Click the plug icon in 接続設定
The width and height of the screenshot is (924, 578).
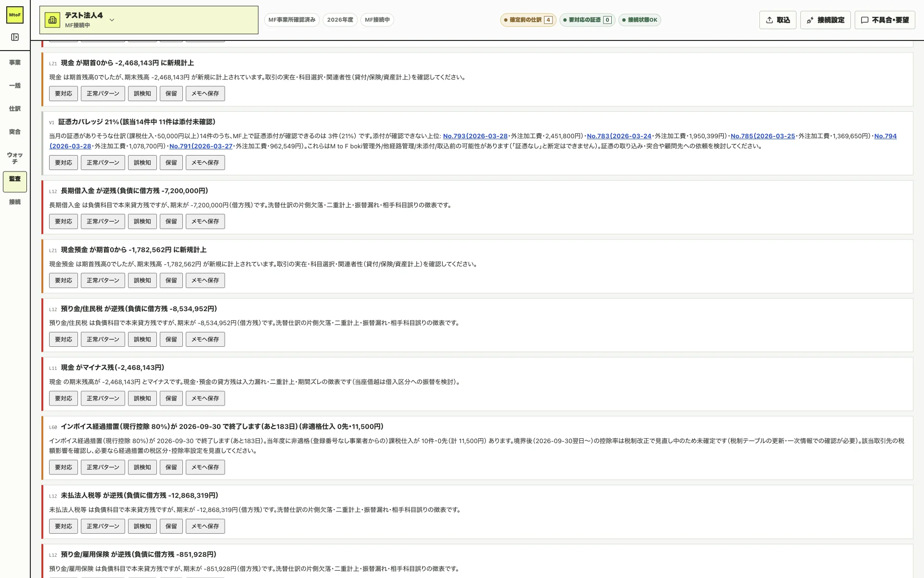pos(810,20)
